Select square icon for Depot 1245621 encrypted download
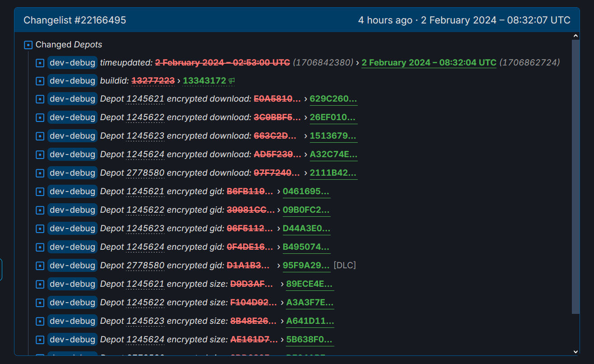The image size is (594, 364). tap(40, 99)
